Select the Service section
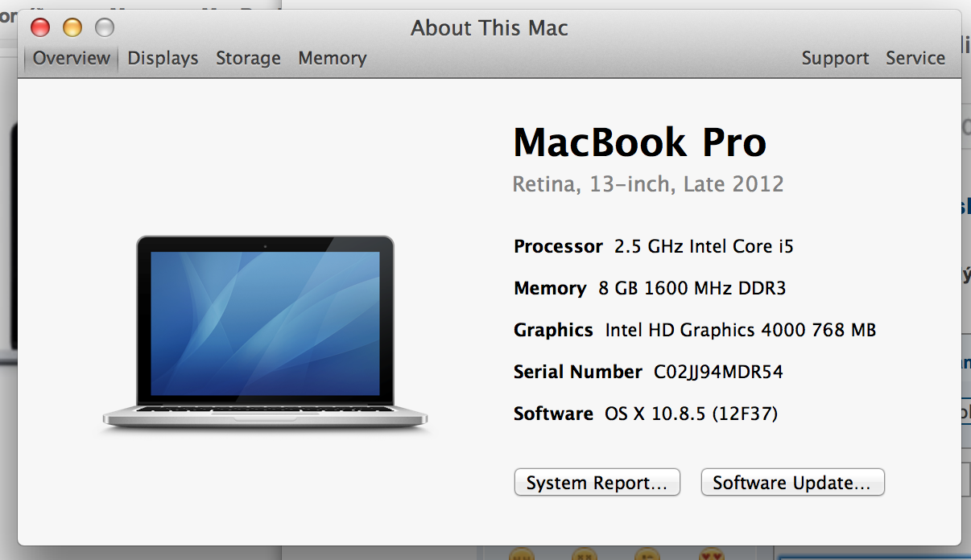This screenshot has width=971, height=560. [x=915, y=58]
